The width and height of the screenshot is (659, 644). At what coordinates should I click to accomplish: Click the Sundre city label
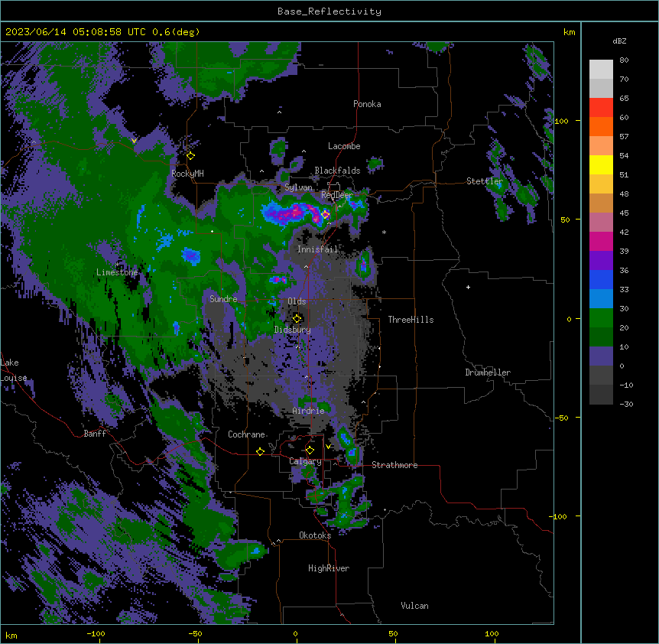pos(223,299)
